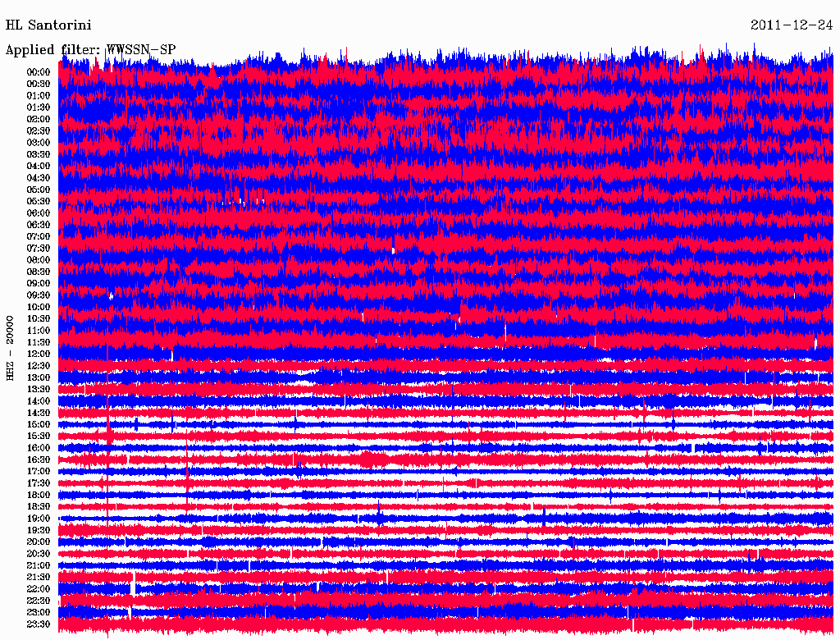Select the 03:00 time label
Image resolution: width=840 pixels, height=640 pixels.
(39, 143)
